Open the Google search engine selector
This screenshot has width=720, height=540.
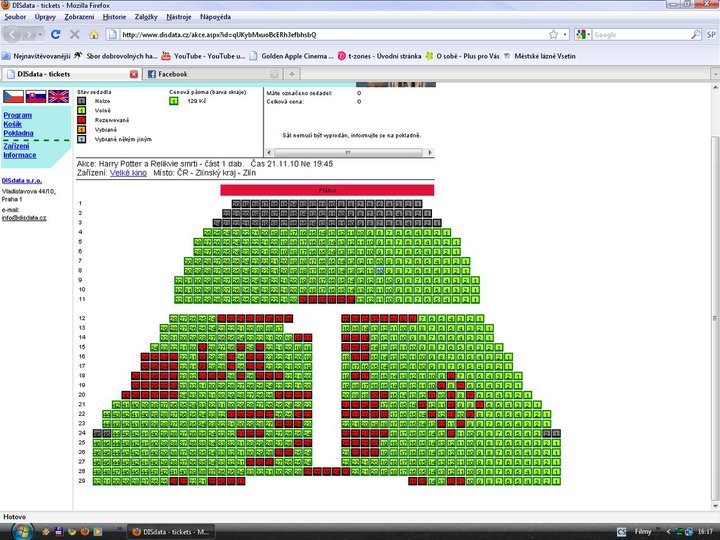pos(583,34)
